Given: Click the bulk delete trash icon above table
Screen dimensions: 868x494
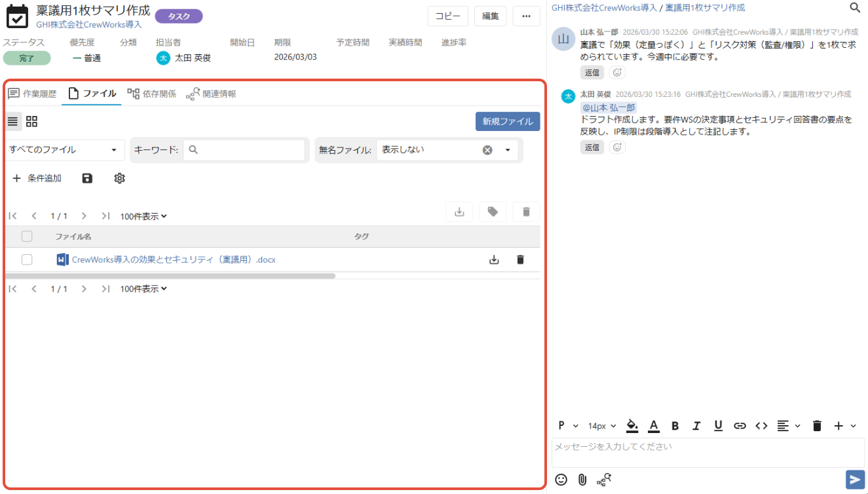Looking at the screenshot, I should click(x=526, y=212).
